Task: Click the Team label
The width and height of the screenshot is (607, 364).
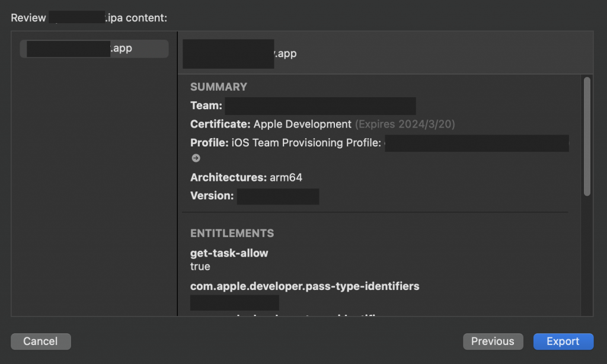Action: [206, 106]
